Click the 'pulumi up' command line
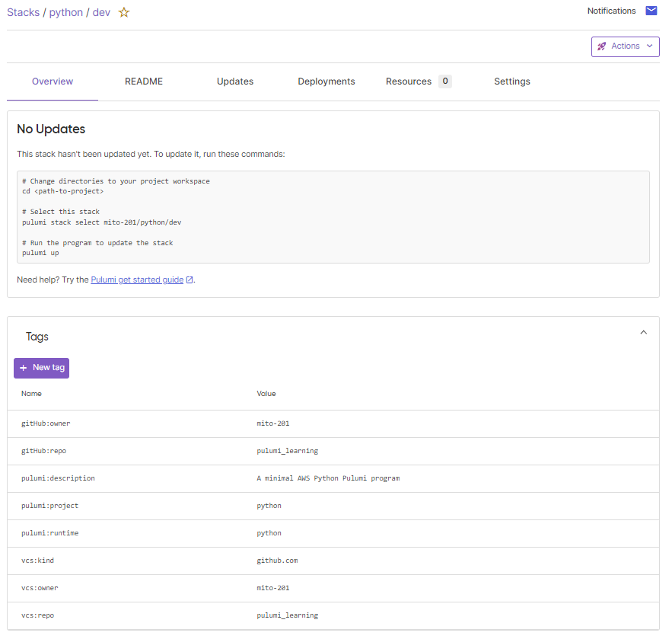The width and height of the screenshot is (672, 639). point(40,253)
